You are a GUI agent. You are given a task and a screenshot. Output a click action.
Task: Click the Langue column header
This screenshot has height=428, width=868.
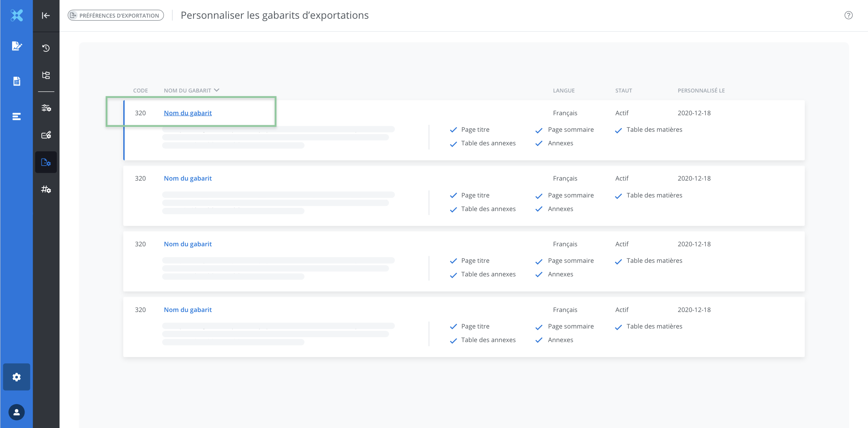564,91
